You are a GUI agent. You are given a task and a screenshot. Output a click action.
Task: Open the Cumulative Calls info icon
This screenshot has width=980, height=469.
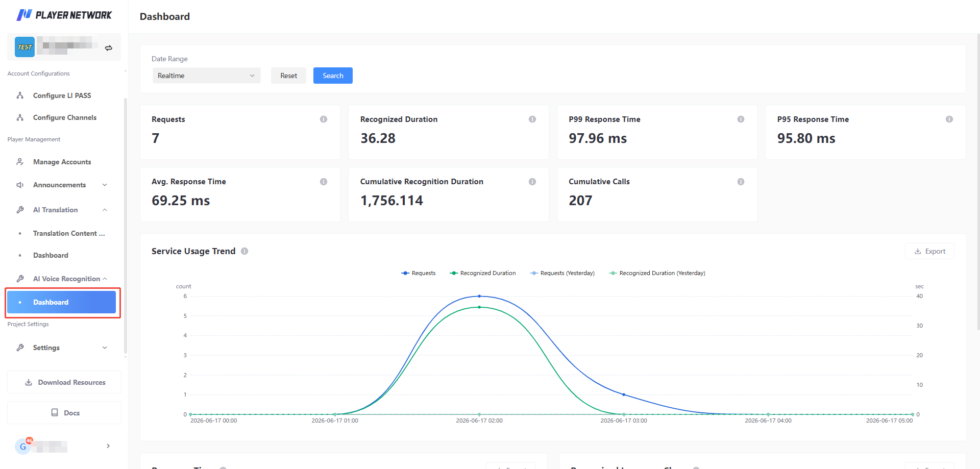pos(741,182)
